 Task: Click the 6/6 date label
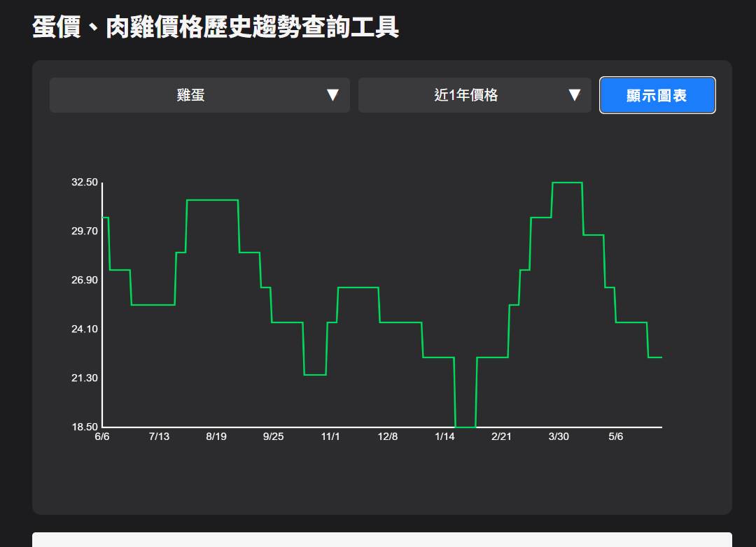tap(102, 437)
